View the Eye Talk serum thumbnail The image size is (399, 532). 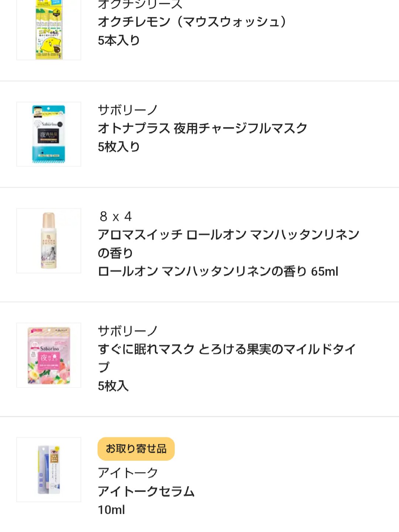tap(49, 470)
